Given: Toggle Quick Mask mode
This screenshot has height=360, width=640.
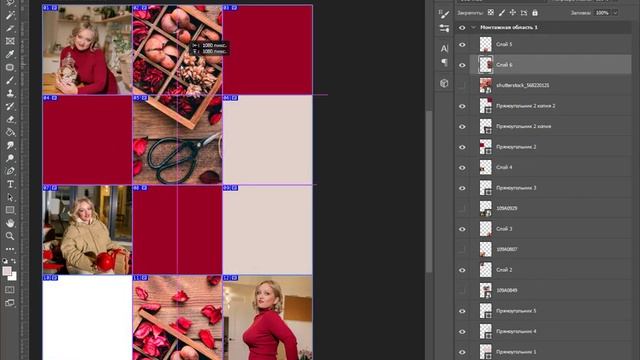Looking at the screenshot, I should (10, 290).
